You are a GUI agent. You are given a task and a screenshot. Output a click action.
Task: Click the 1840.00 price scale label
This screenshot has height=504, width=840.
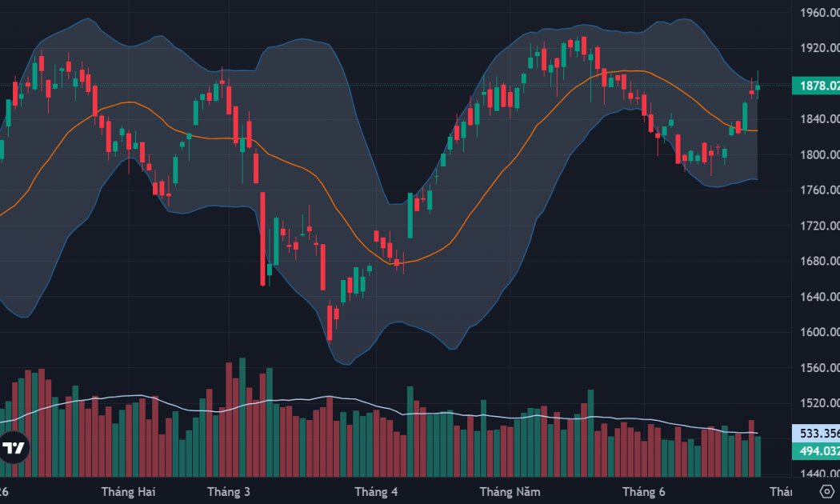820,119
